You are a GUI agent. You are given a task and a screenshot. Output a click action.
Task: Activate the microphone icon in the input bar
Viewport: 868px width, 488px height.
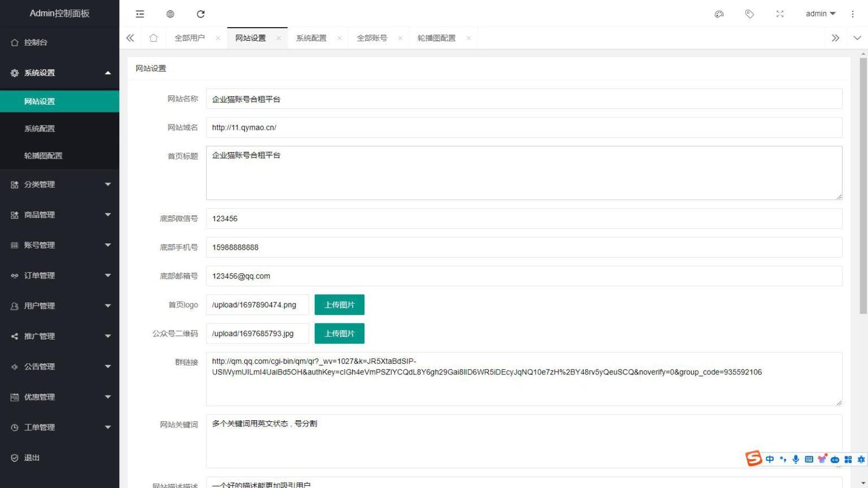coord(796,459)
